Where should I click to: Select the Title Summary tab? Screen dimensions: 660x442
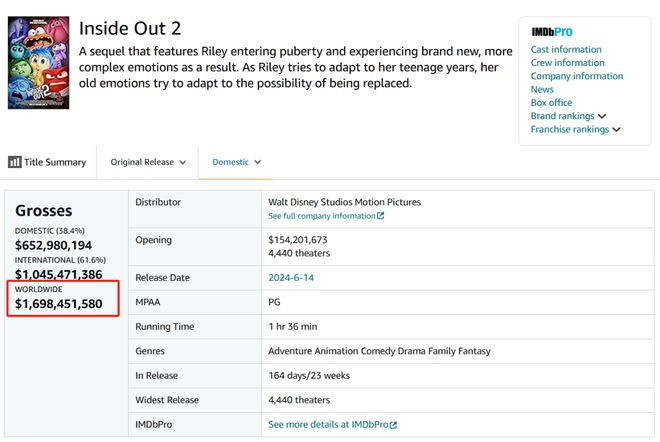coord(55,162)
